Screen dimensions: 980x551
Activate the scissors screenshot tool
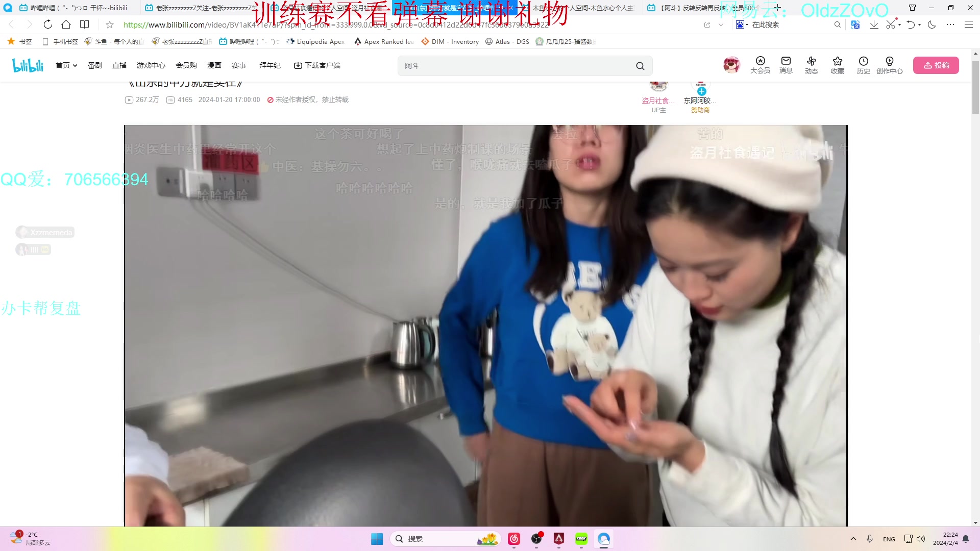point(891,24)
